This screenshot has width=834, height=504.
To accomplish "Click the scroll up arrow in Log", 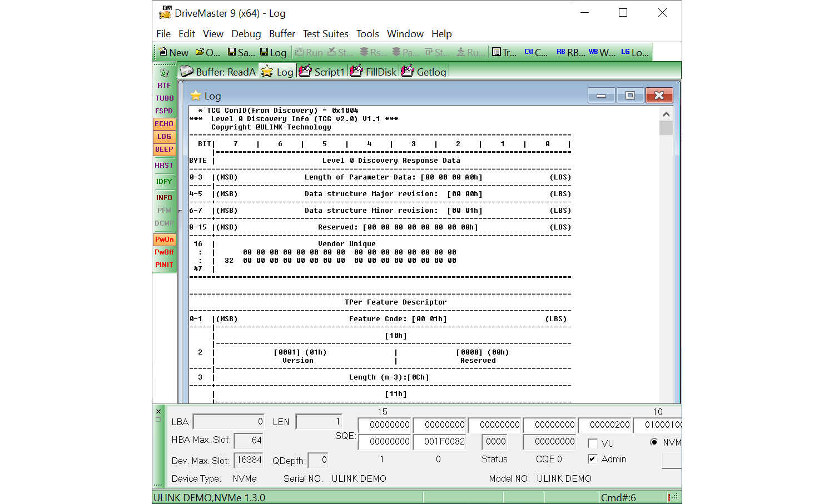I will [666, 114].
